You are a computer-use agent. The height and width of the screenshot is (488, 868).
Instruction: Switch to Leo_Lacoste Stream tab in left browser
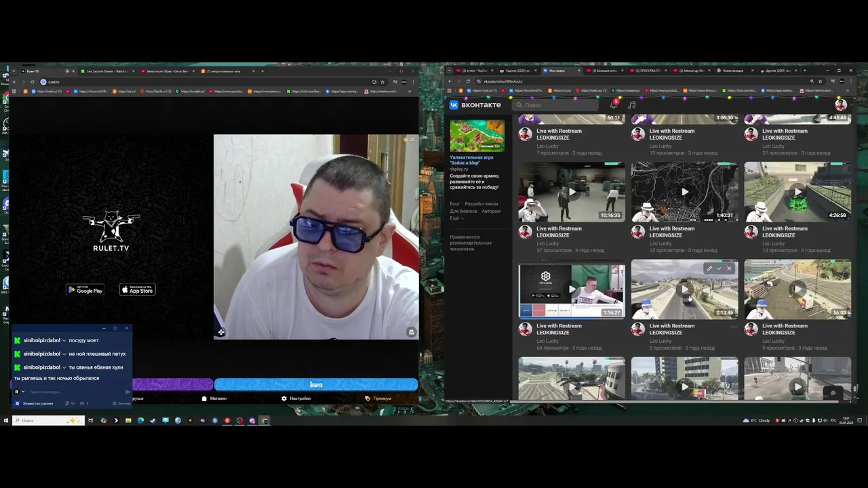pos(106,71)
